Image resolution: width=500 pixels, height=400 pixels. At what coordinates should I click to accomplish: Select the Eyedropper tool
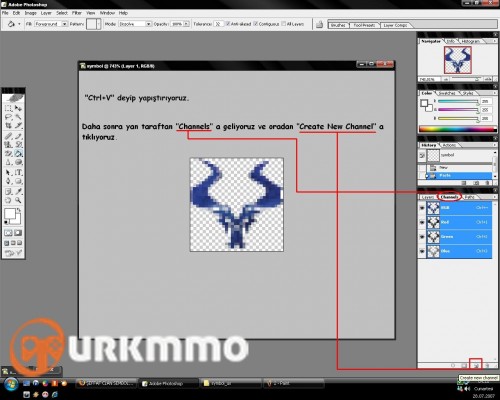18,191
